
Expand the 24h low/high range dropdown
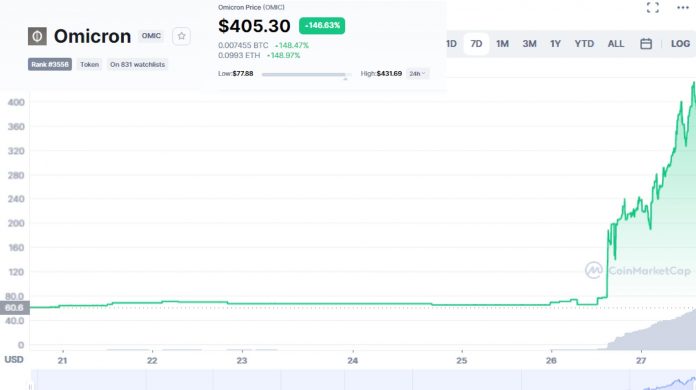click(x=417, y=74)
